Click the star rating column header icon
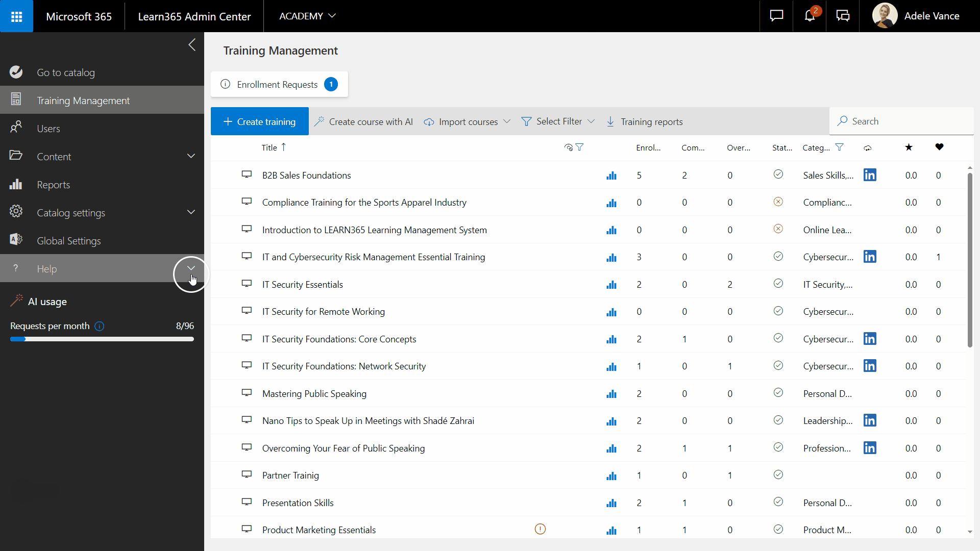980x551 pixels. (909, 147)
